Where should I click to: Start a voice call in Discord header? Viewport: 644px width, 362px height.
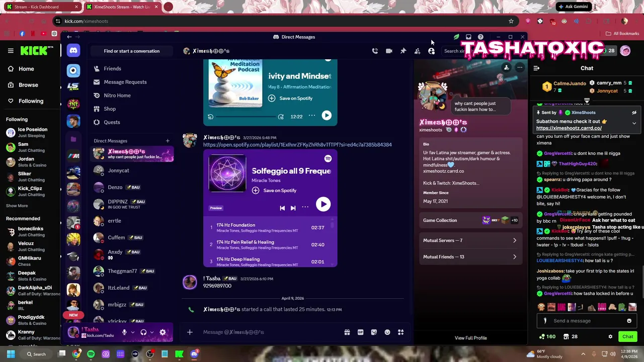coord(375,51)
